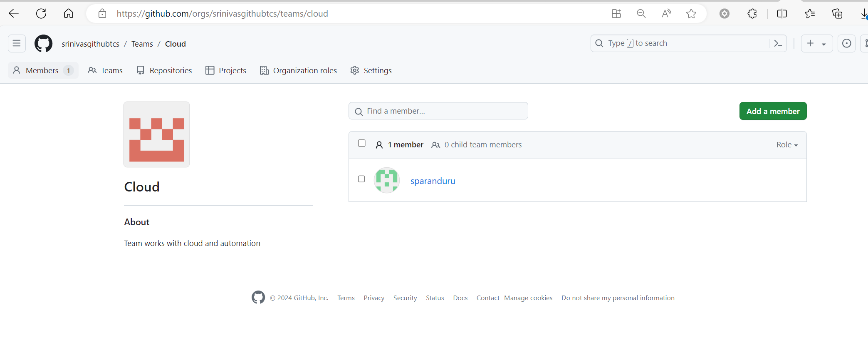The width and height of the screenshot is (868, 343).
Task: View site information lock icon
Action: 102,14
